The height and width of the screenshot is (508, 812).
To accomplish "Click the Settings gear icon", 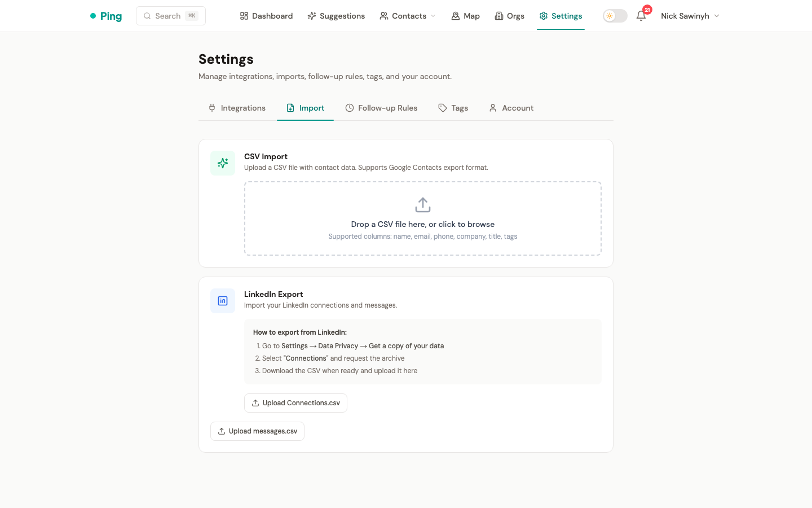I will (x=544, y=16).
